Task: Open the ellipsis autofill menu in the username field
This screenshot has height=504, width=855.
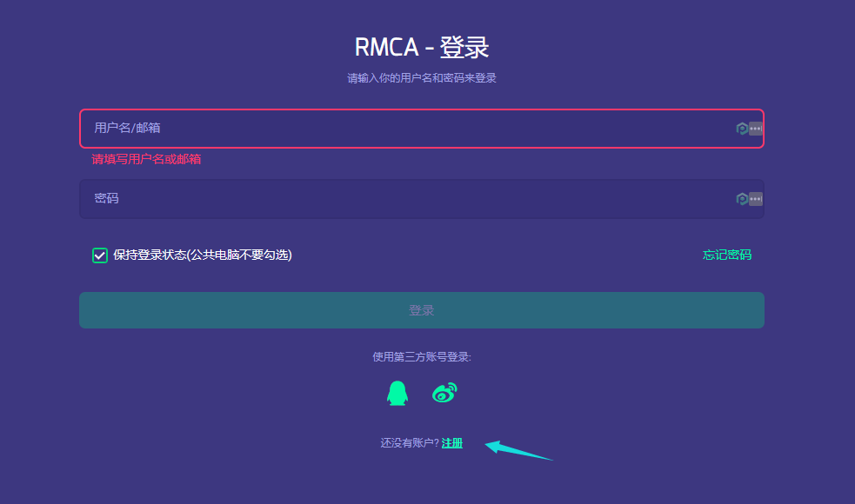Action: [x=755, y=128]
